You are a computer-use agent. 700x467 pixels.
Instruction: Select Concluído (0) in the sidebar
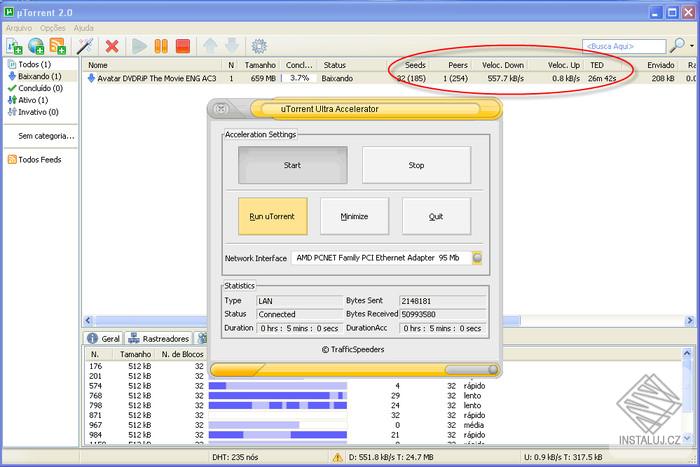[35, 88]
